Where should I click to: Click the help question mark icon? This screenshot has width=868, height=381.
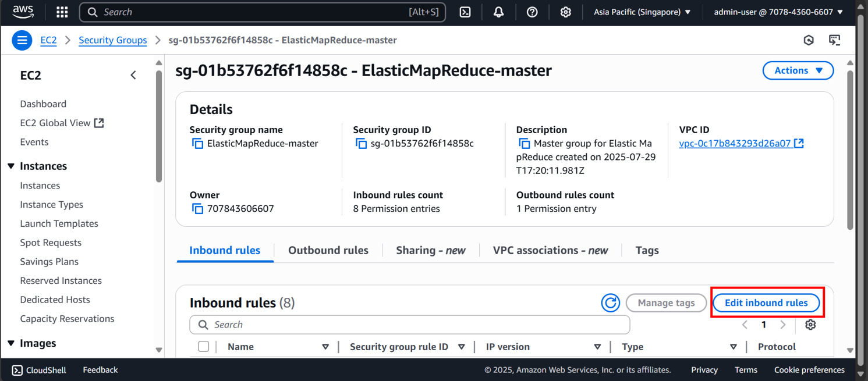[532, 12]
